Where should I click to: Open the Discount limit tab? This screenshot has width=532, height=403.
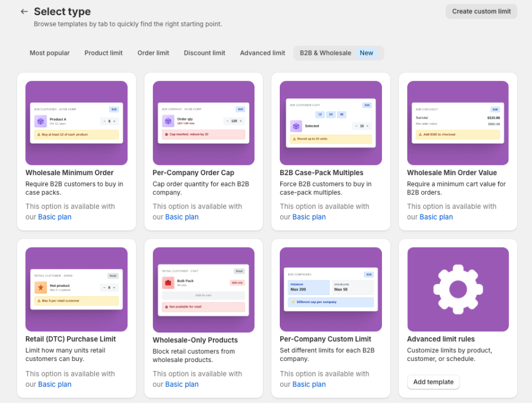click(x=204, y=53)
